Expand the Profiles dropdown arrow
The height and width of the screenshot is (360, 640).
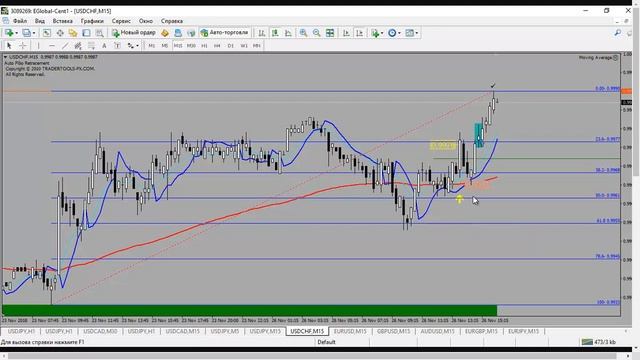coord(34,33)
